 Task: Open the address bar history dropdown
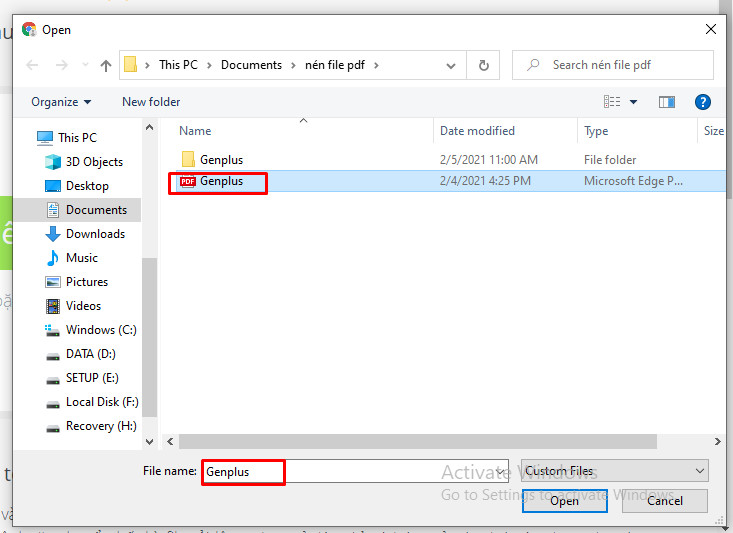pos(451,65)
